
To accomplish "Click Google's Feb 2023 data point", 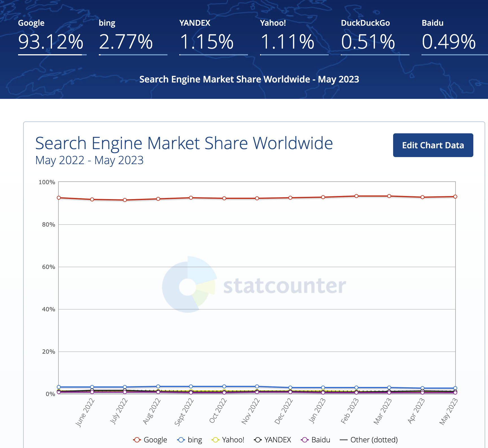I will click(356, 196).
